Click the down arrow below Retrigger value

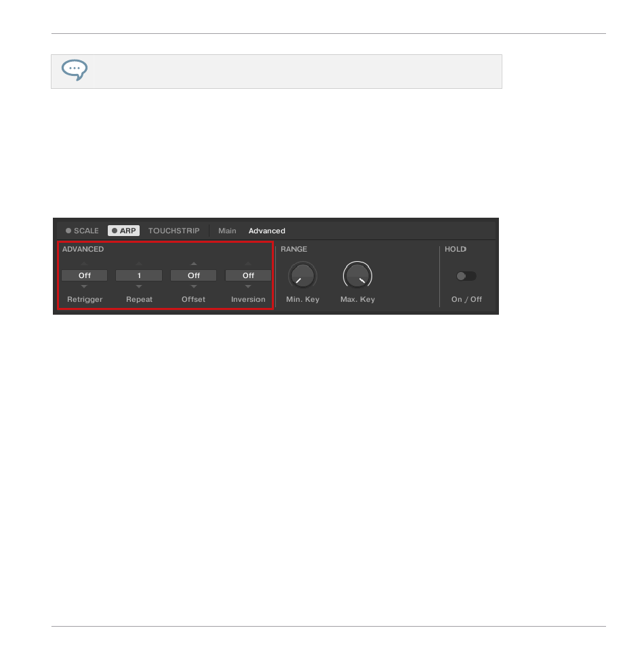85,287
